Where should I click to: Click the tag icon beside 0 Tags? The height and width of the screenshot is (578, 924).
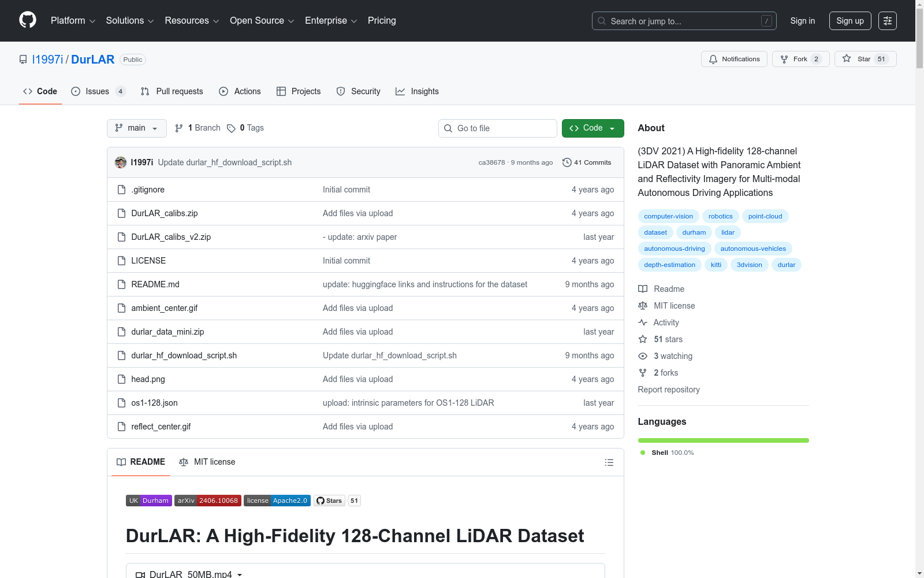tap(231, 128)
